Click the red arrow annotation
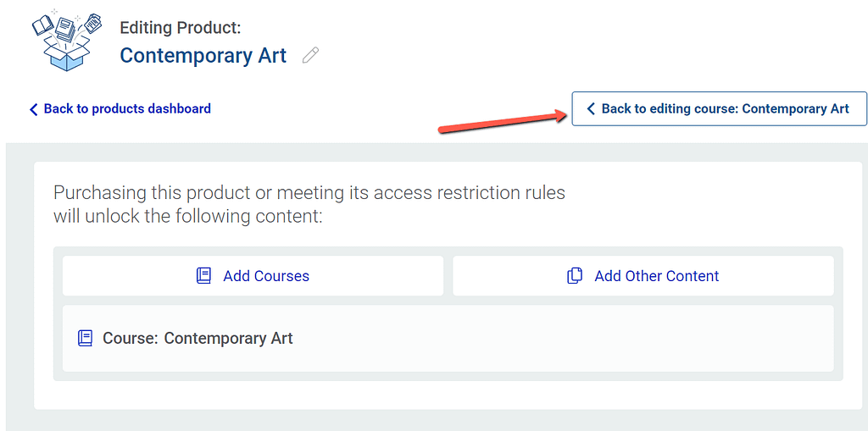The height and width of the screenshot is (431, 868). point(504,122)
